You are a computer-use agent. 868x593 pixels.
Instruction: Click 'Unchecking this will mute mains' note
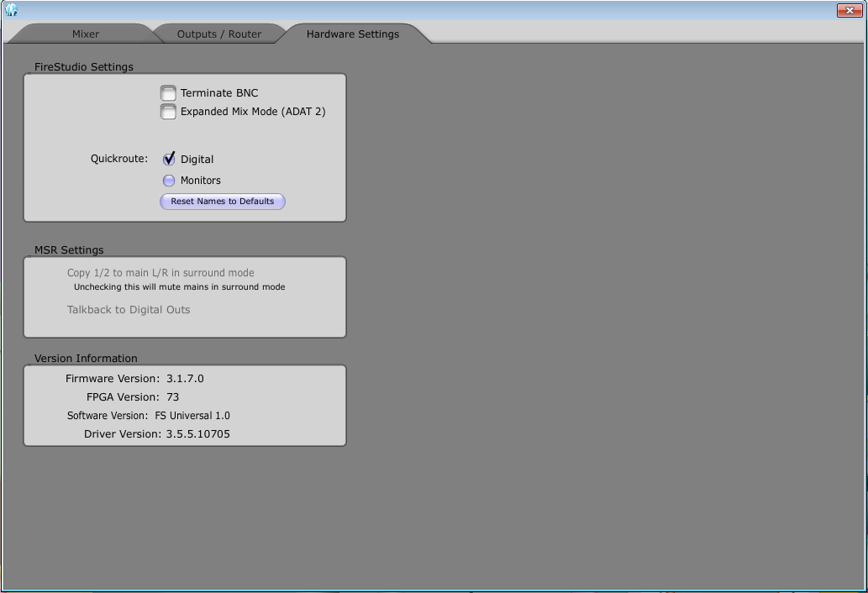pos(179,287)
